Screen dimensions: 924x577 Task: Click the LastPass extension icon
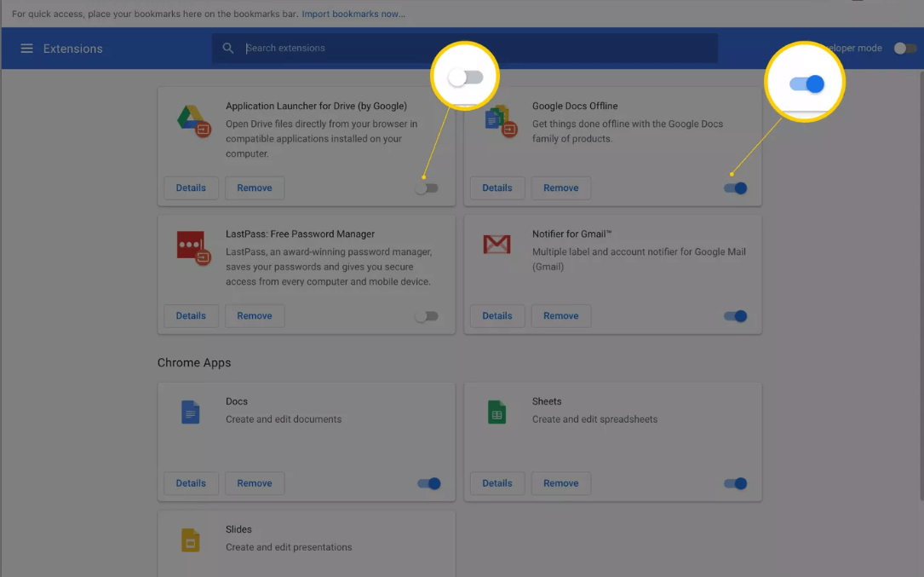pyautogui.click(x=193, y=248)
